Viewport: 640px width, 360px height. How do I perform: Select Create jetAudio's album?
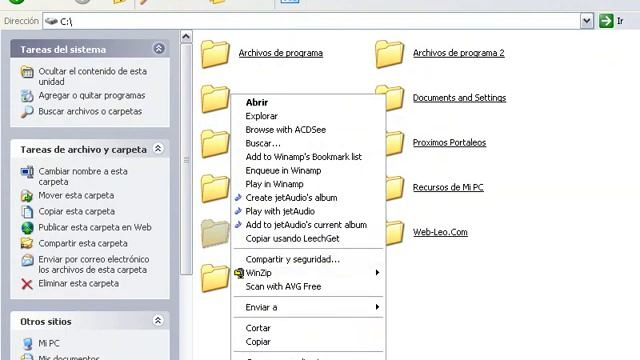pyautogui.click(x=309, y=198)
